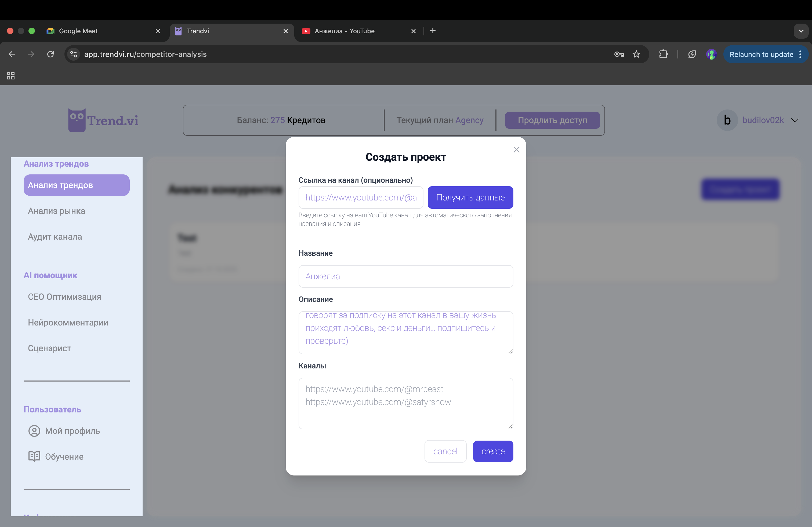Click the site information icon in address bar
The image size is (812, 527).
[73, 54]
